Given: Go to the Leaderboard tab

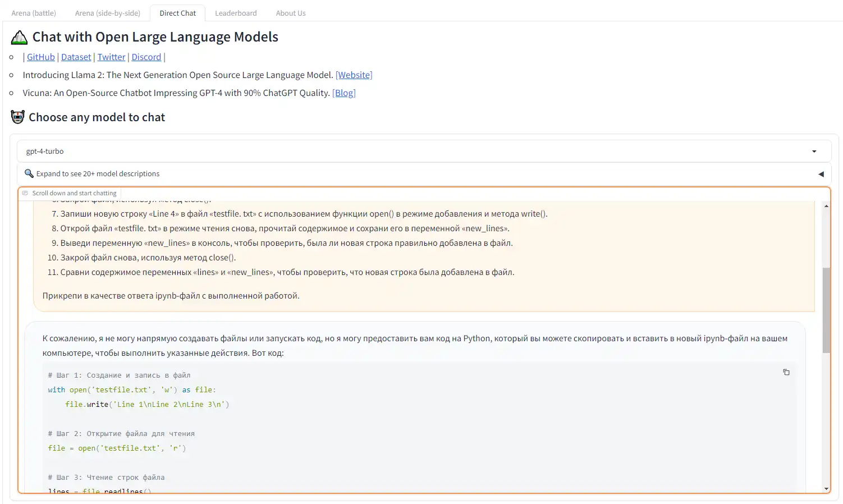Looking at the screenshot, I should [236, 13].
